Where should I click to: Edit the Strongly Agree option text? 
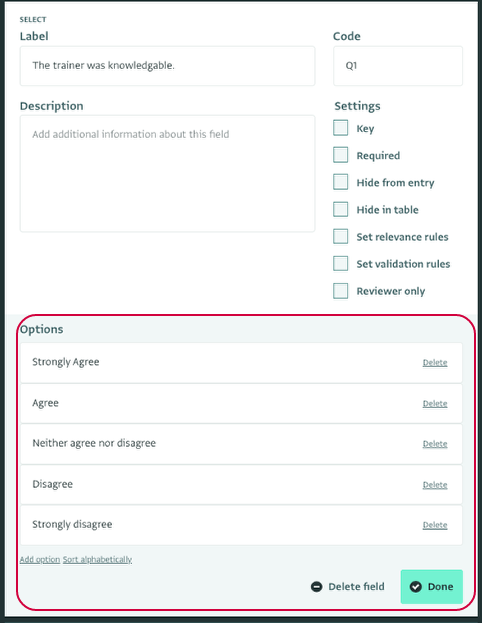click(x=66, y=362)
